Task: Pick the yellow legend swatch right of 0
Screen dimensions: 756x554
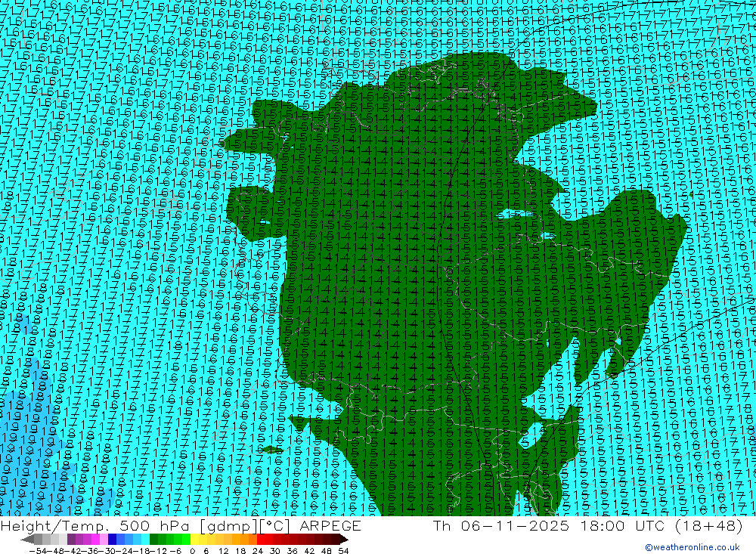Action: tap(195, 539)
